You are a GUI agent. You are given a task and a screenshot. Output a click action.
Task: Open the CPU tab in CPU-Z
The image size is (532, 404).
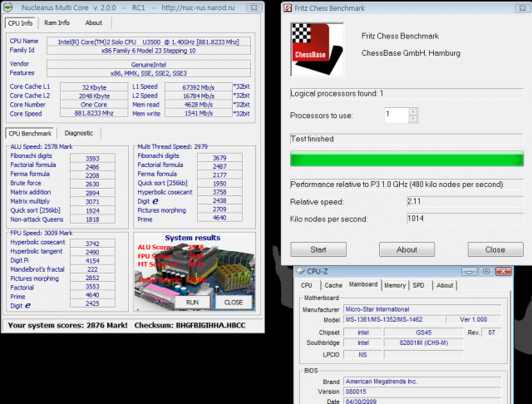coord(307,285)
